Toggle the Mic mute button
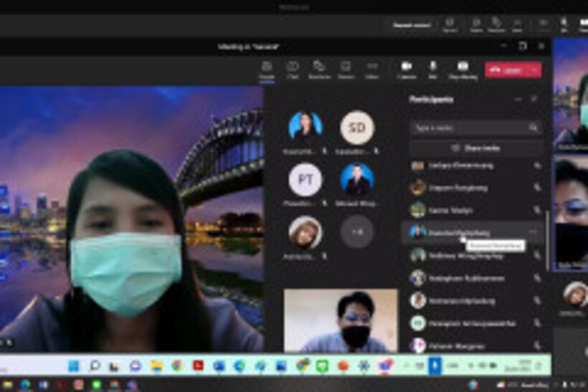Screen dimensions: 588x392 coord(433,69)
